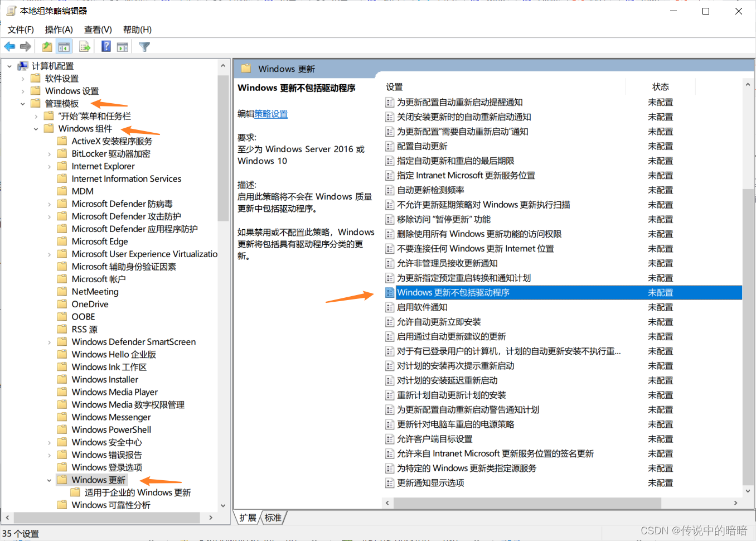Click the policy icon beside 自动更新检测频率

tap(390, 190)
